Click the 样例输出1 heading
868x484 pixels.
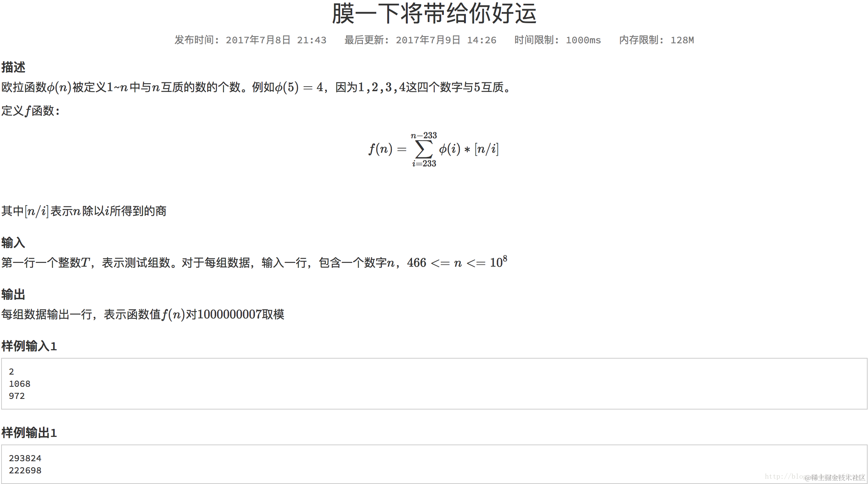click(x=29, y=433)
